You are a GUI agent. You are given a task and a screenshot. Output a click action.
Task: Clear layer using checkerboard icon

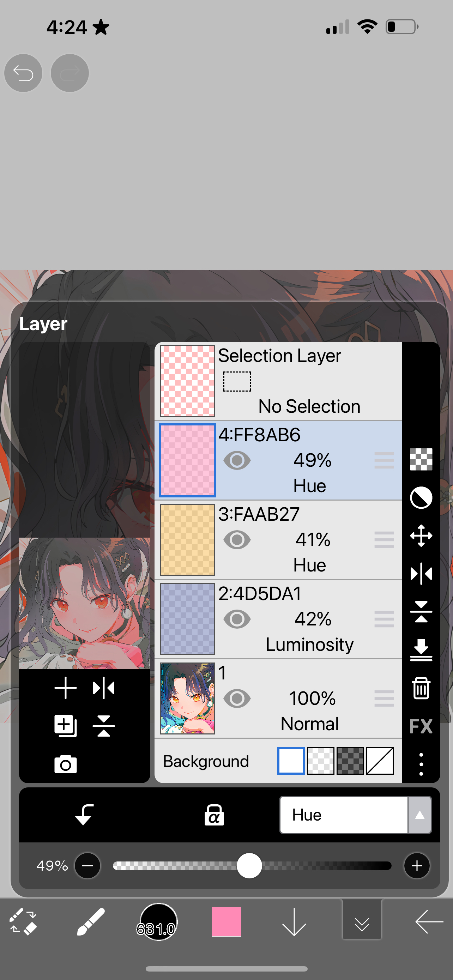tap(421, 460)
